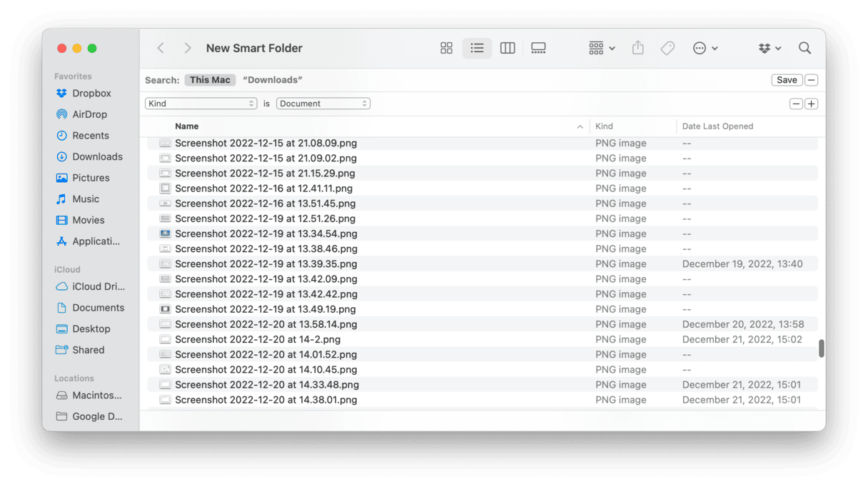This screenshot has height=487, width=868.
Task: Click the Share toolbar icon
Action: pyautogui.click(x=638, y=48)
